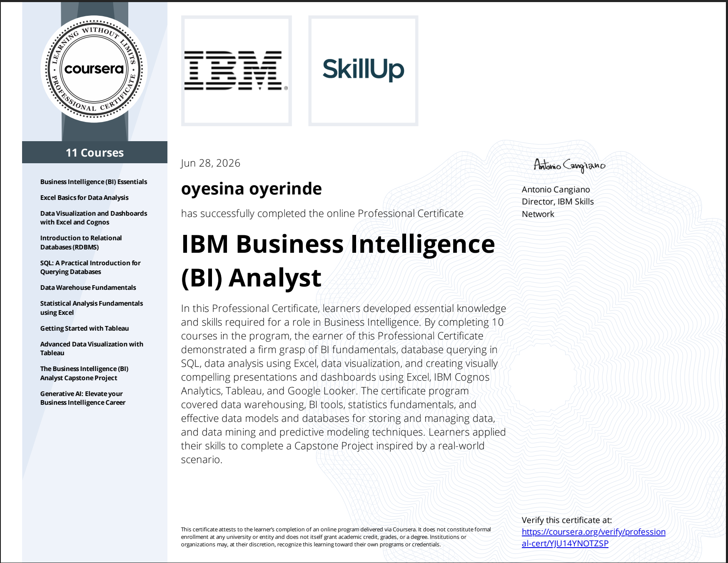
Task: Select 'Getting Started with Tableau' course
Action: 85,328
